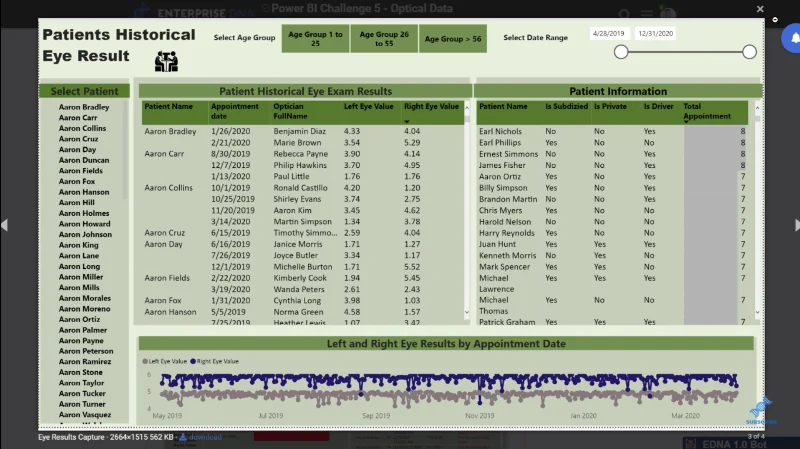This screenshot has height=449, width=800.
Task: Select Aaron Palmer in patient list
Action: (x=83, y=330)
